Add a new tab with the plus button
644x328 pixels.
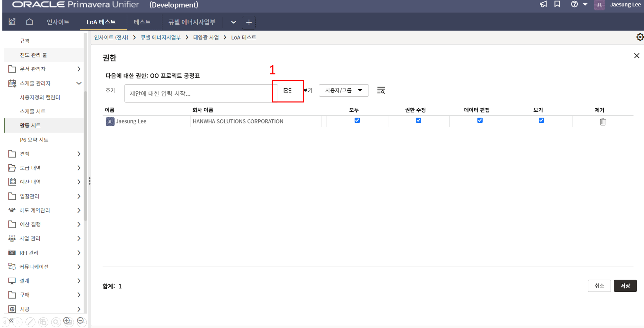click(249, 22)
